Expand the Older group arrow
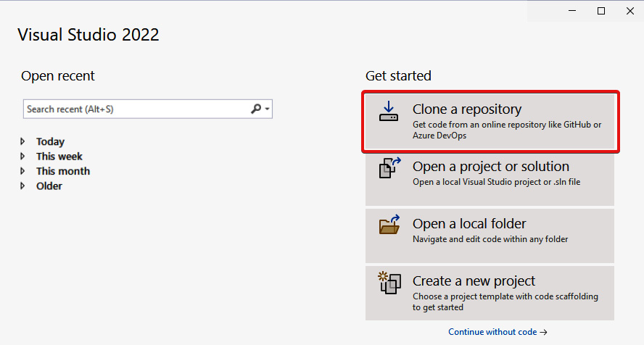The image size is (644, 345). tap(22, 186)
